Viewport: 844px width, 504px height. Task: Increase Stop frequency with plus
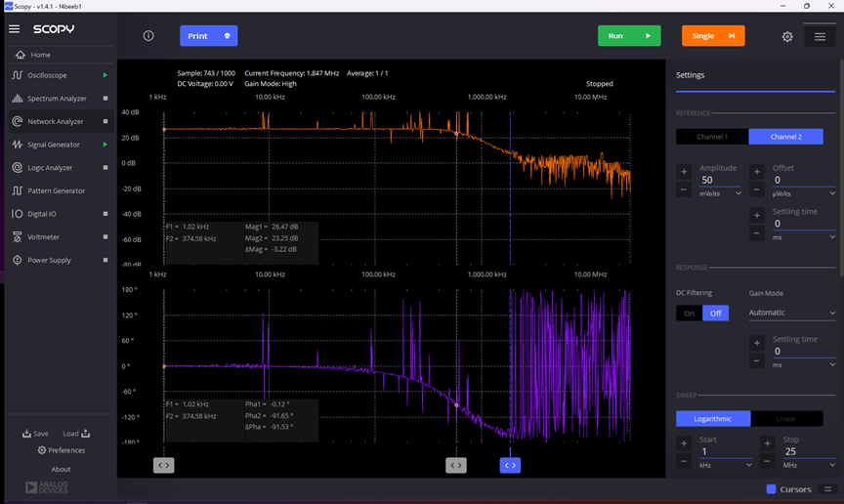point(768,443)
